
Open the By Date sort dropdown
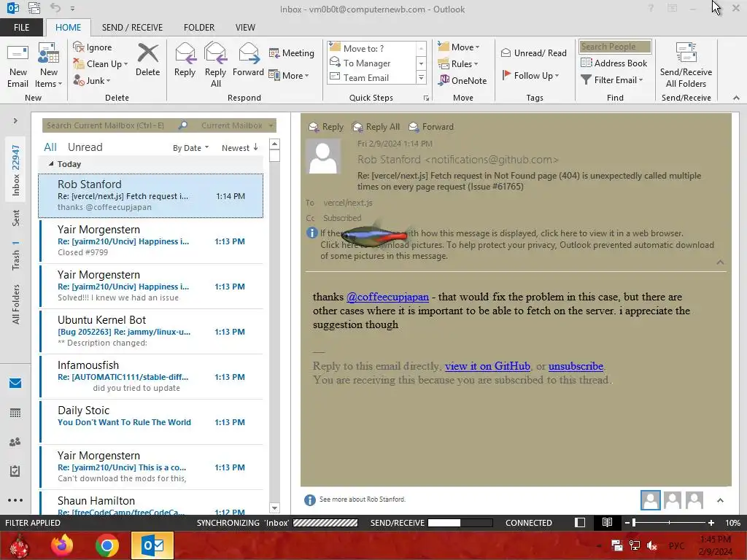click(x=190, y=147)
